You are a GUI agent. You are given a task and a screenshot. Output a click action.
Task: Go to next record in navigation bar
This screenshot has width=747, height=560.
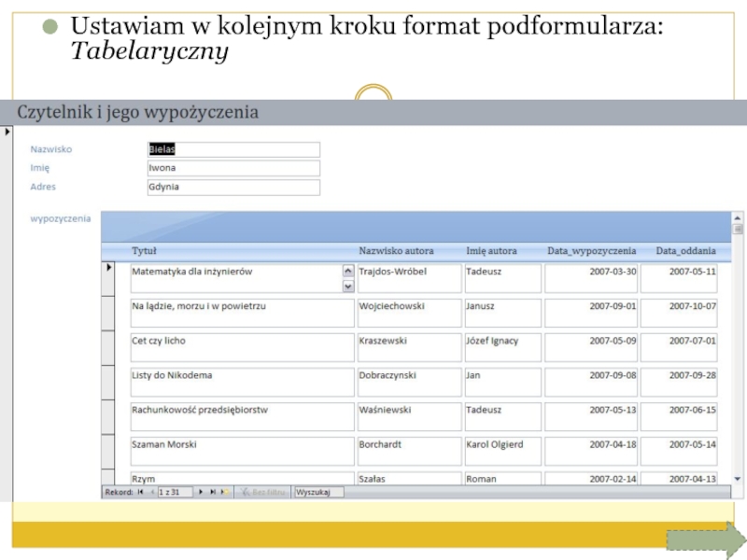(201, 492)
